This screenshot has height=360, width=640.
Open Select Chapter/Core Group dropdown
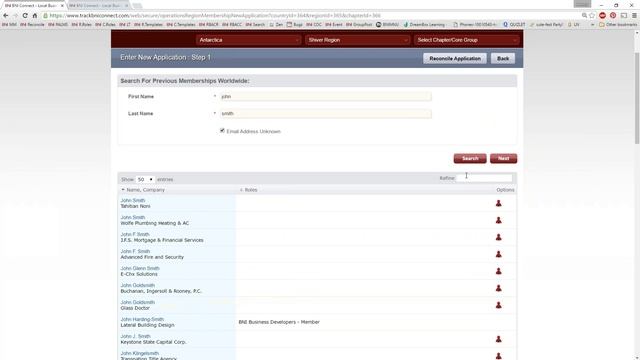[466, 40]
